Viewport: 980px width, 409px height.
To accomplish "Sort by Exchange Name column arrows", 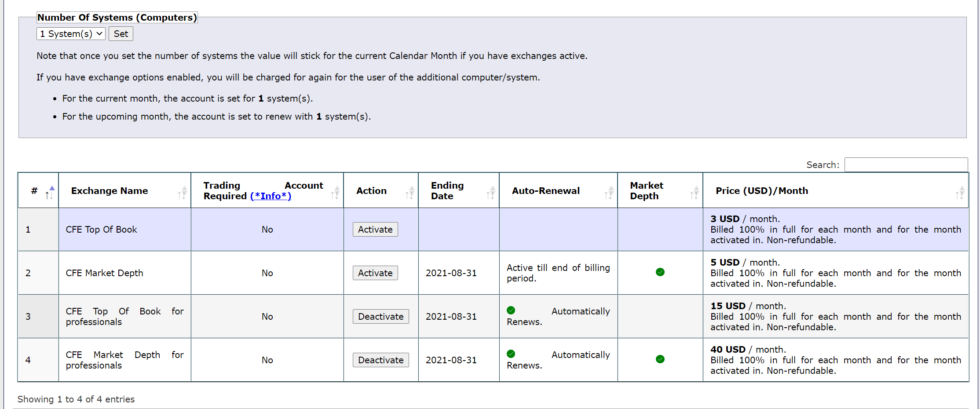I will (182, 192).
